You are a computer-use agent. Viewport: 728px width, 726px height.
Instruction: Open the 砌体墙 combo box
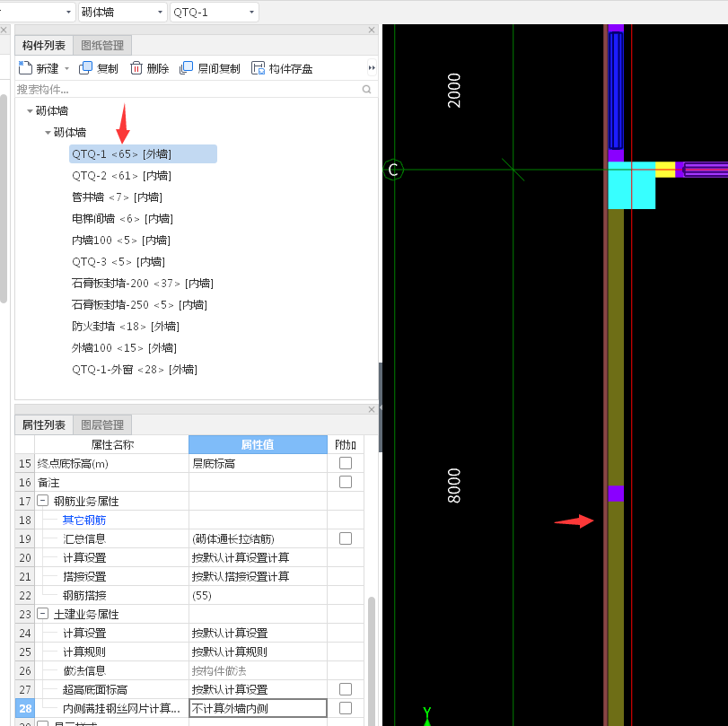122,12
